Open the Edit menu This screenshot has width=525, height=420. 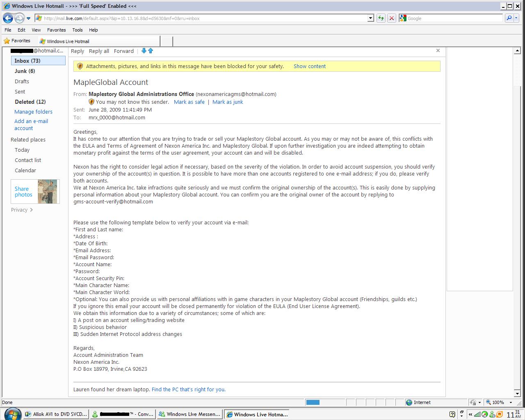click(x=22, y=30)
